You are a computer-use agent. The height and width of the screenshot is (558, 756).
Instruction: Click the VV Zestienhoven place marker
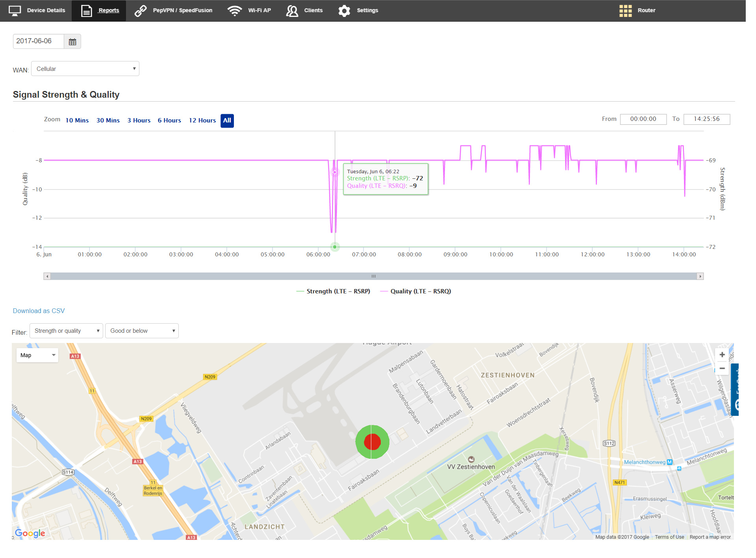[471, 459]
